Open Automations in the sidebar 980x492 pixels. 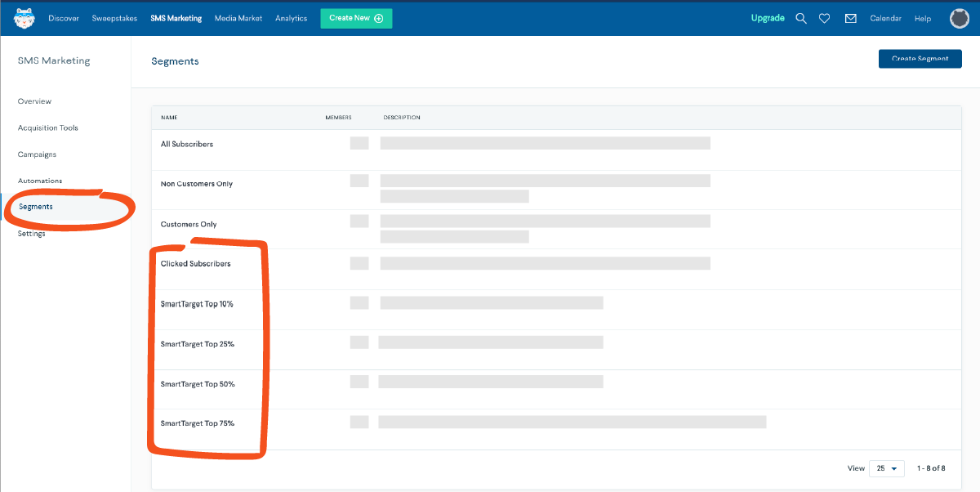click(x=40, y=181)
